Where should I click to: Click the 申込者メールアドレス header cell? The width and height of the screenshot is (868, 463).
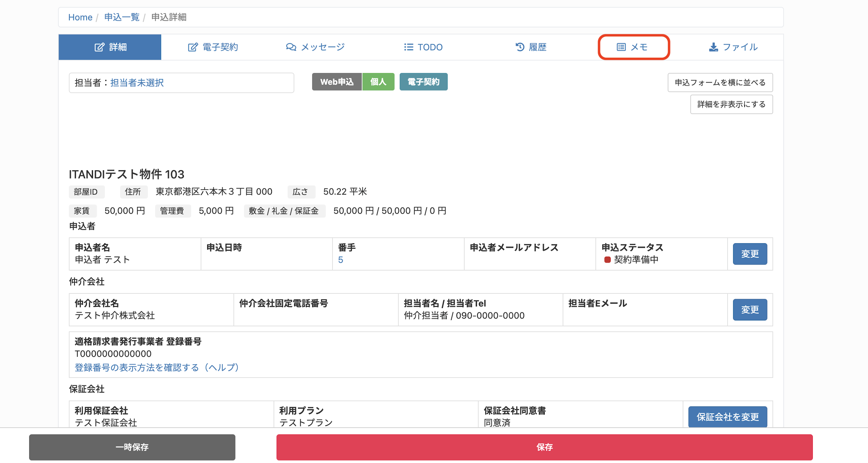click(x=529, y=254)
